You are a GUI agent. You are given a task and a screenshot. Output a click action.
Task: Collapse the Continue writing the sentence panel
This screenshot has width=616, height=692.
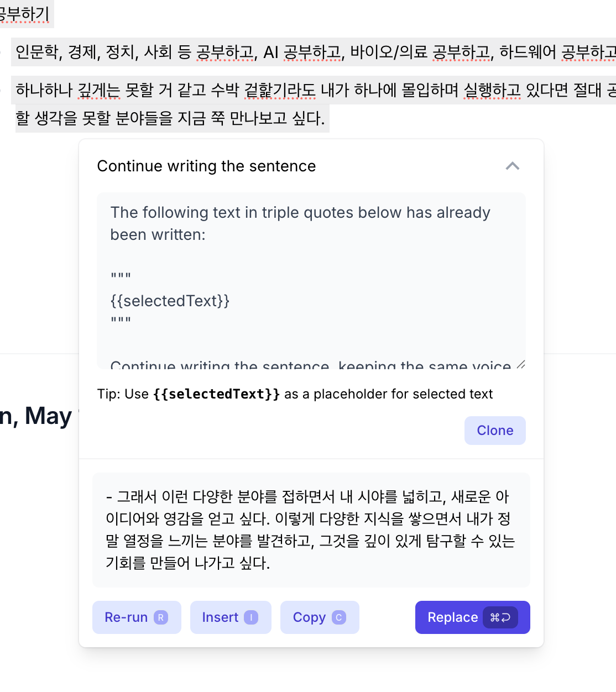pyautogui.click(x=513, y=166)
